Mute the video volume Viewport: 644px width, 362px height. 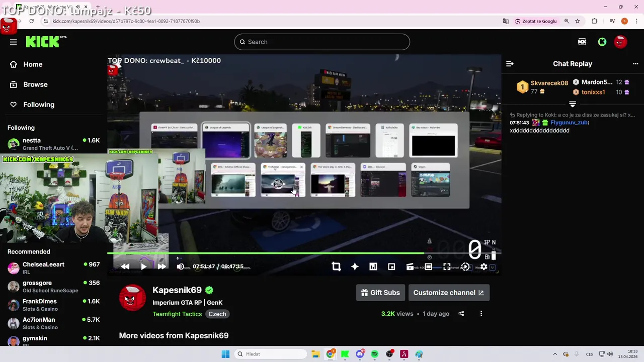[180, 266]
